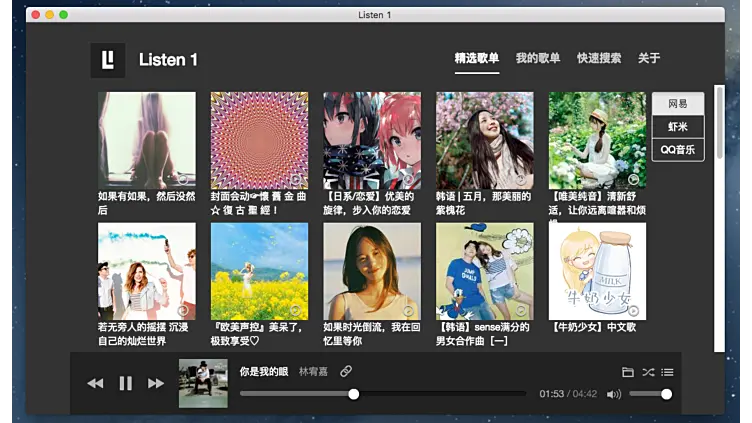Switch source to 虾米

(678, 127)
